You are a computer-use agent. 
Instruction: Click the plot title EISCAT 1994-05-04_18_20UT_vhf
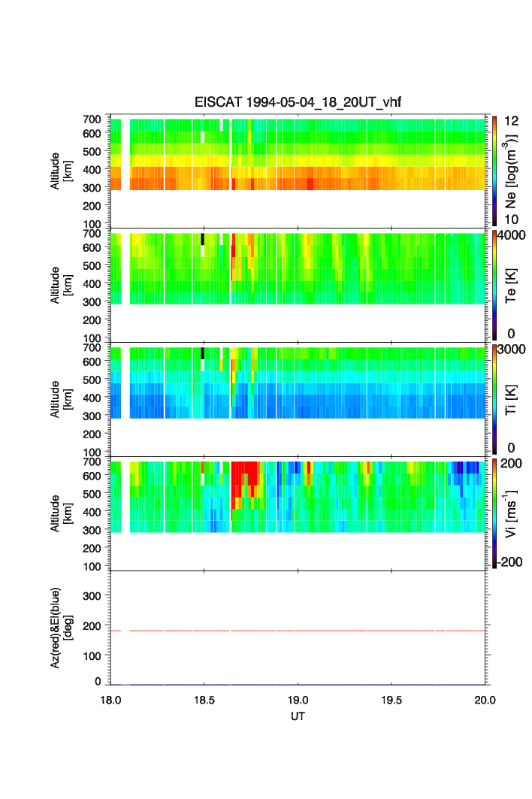point(298,102)
